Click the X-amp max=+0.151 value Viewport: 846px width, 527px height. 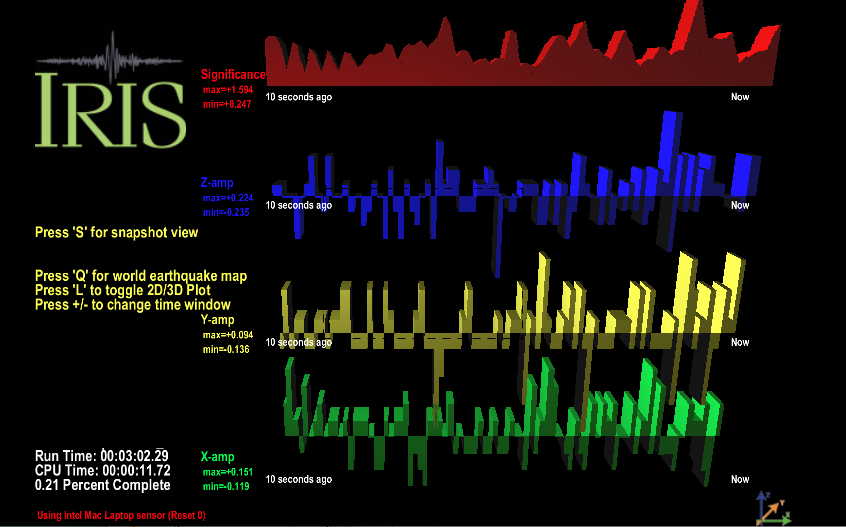(x=228, y=471)
